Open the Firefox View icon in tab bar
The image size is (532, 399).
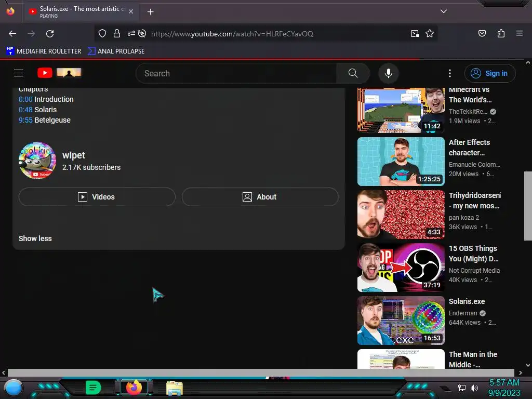tap(10, 11)
